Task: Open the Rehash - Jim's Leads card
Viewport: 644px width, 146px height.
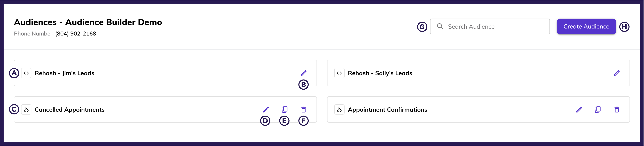Action: [64, 73]
